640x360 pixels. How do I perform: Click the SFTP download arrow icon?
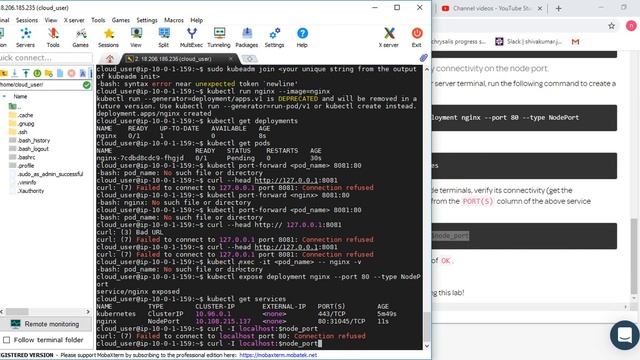[x=15, y=73]
